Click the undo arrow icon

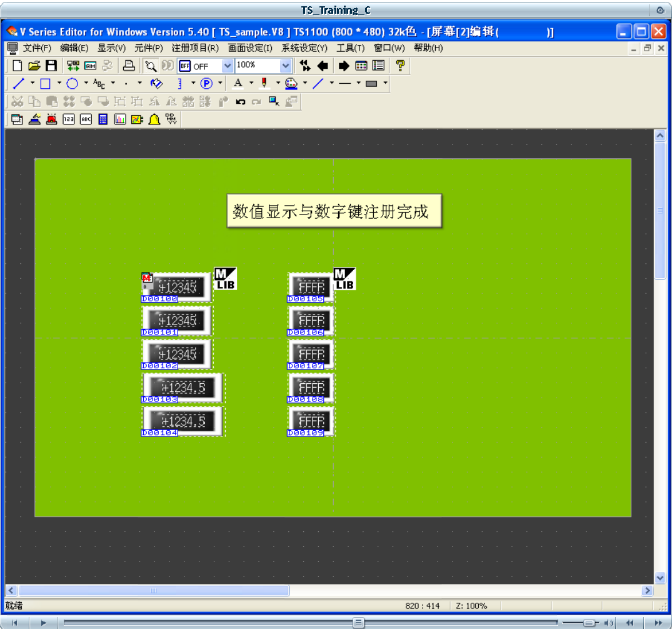pos(240,101)
